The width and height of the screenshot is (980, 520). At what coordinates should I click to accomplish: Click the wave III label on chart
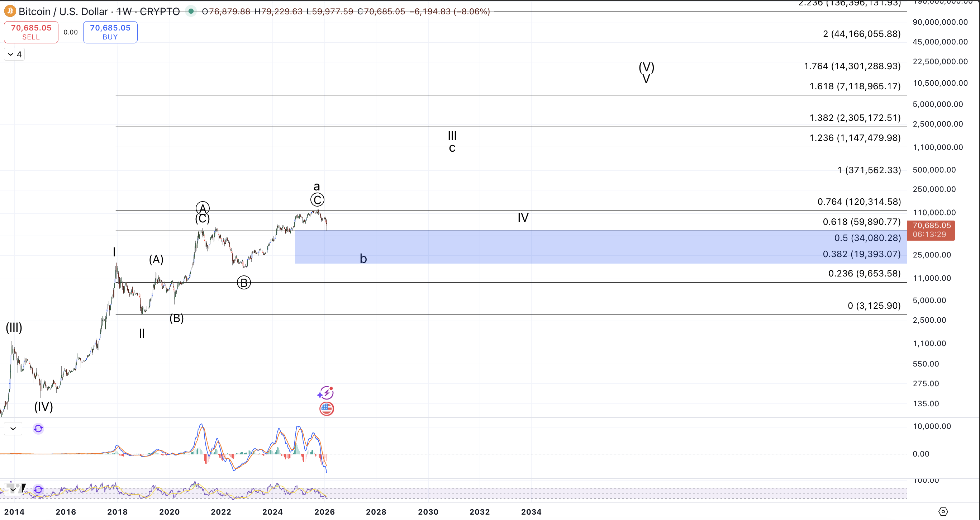click(x=452, y=136)
